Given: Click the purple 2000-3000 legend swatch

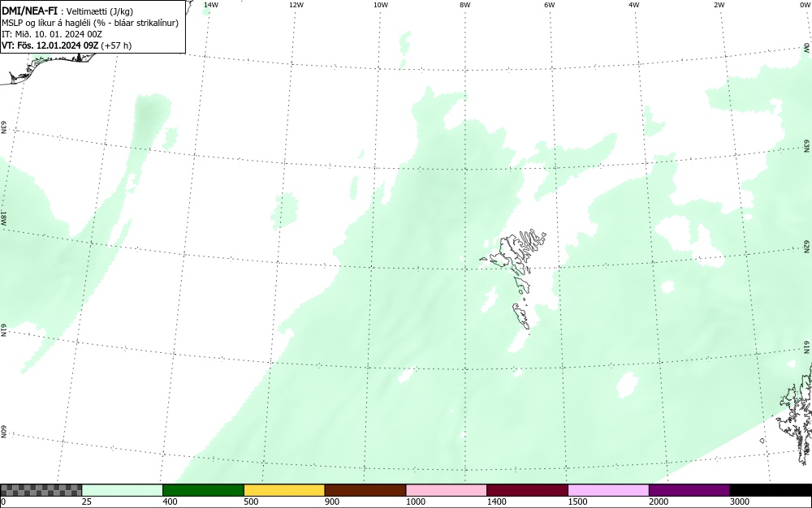Looking at the screenshot, I should (689, 490).
